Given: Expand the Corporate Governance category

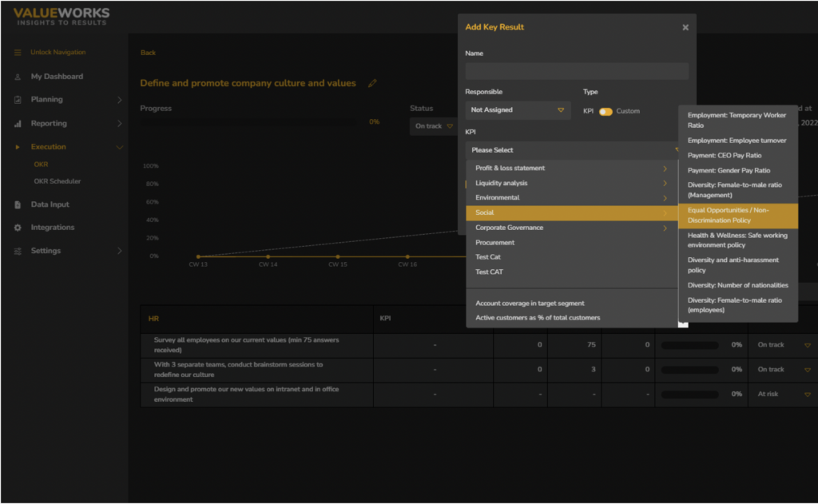Looking at the screenshot, I should pyautogui.click(x=572, y=228).
